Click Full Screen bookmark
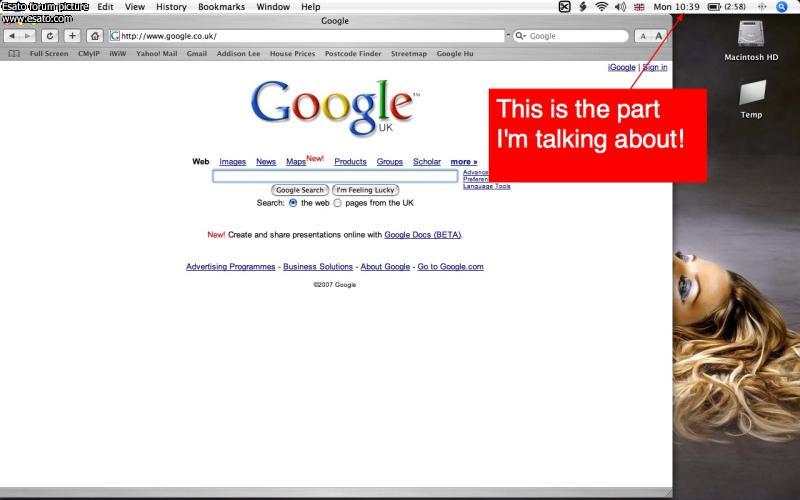 pos(49,54)
